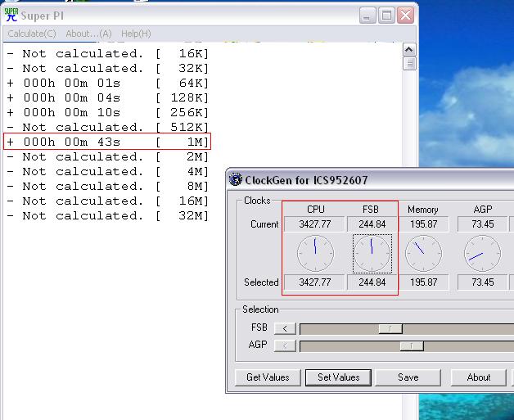Click the 'ClockGen for ICS952607' title text

(x=306, y=180)
